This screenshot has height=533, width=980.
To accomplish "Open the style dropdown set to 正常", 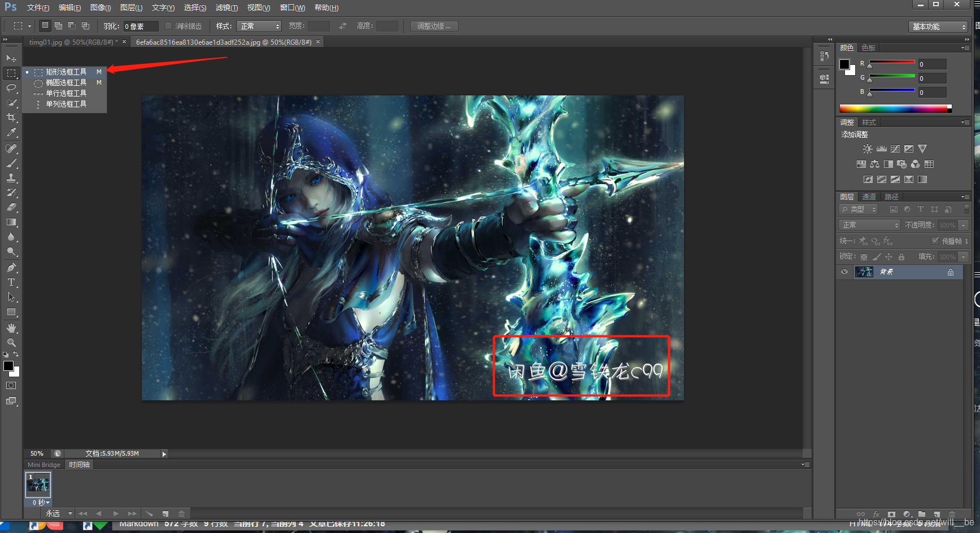I will pos(259,26).
